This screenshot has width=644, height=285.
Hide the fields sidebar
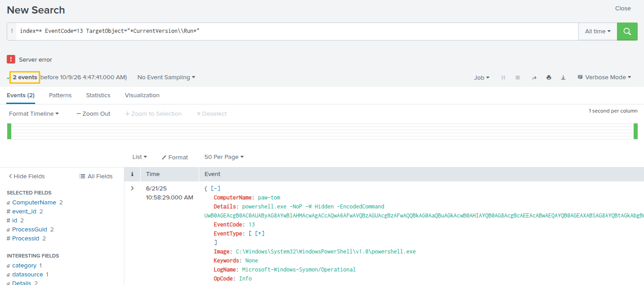tap(27, 176)
